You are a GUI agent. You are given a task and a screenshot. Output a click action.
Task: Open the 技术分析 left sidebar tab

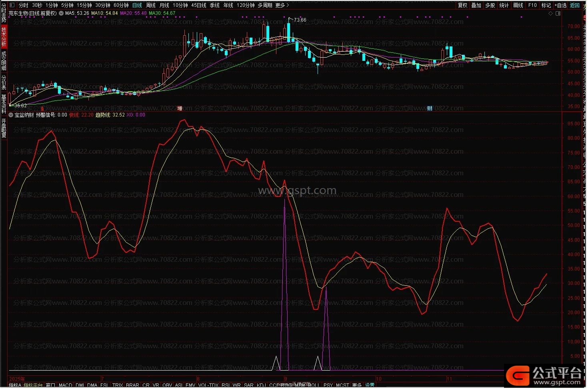(x=4, y=36)
